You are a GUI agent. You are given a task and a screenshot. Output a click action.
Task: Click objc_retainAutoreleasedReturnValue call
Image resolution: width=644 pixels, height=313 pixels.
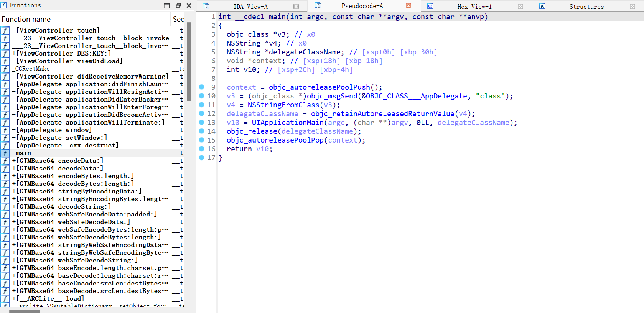383,114
